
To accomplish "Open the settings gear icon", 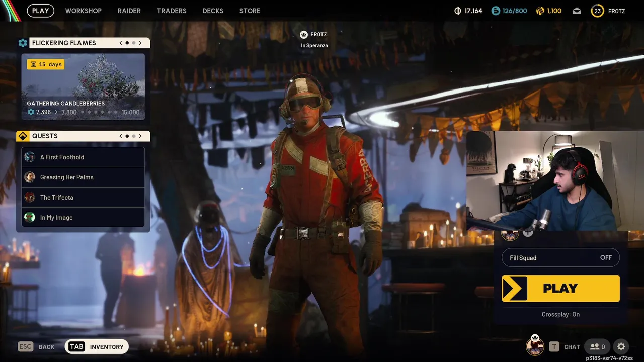I will pos(621,346).
